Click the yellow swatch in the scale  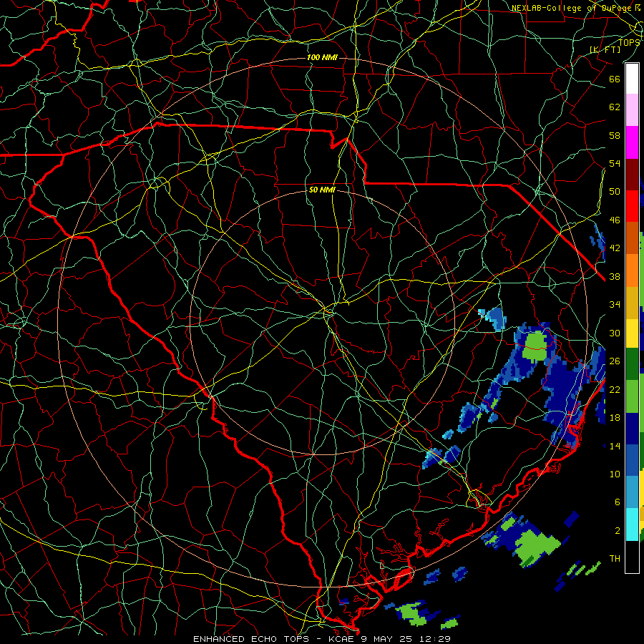pos(632,333)
